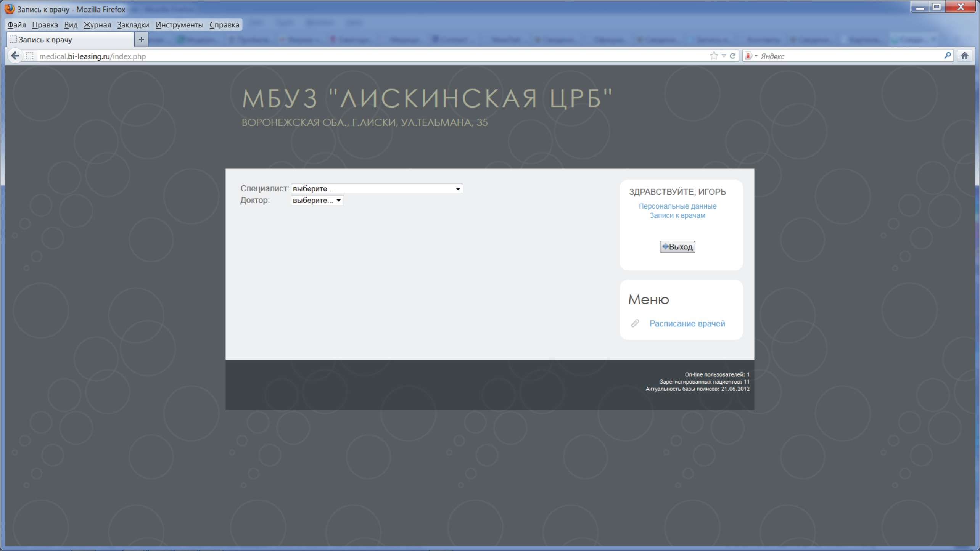Open the browser home page icon
The width and height of the screenshot is (980, 551).
coord(965,56)
